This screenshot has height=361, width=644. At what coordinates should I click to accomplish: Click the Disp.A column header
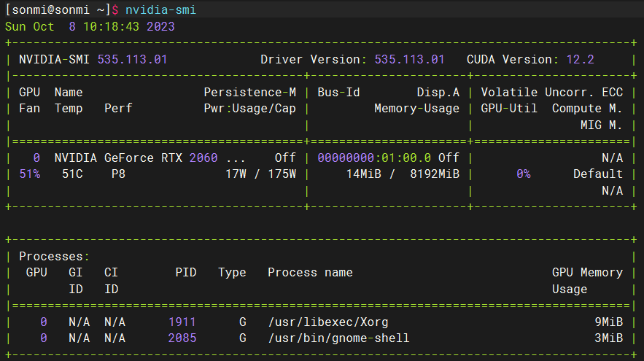pos(438,93)
